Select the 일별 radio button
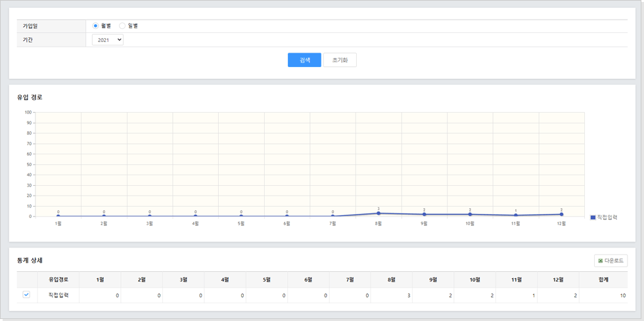The height and width of the screenshot is (321, 644). point(122,26)
